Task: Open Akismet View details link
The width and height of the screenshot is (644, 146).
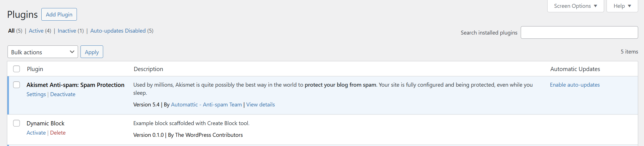Action: [260, 104]
